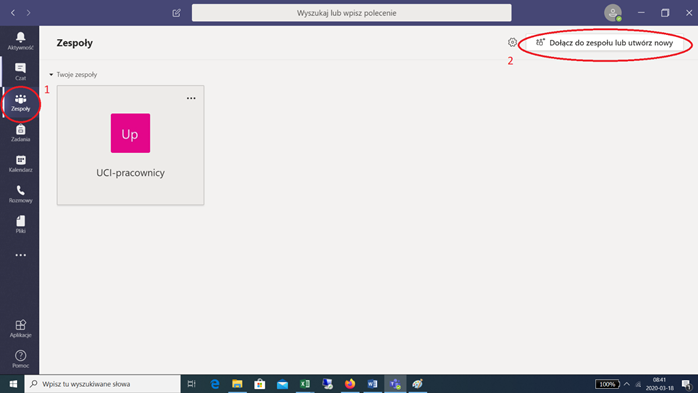Show more apps ellipsis in sidebar

[20, 255]
